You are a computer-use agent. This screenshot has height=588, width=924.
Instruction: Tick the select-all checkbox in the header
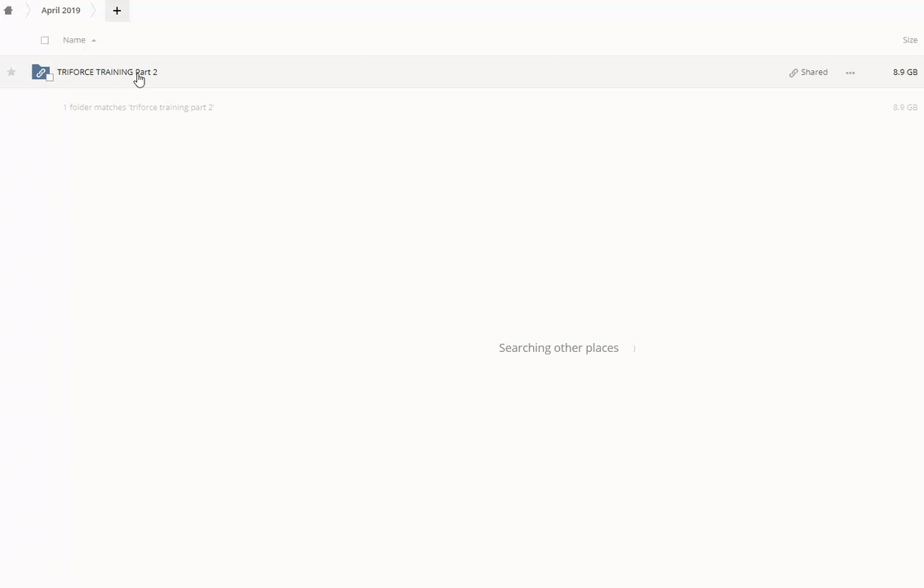tap(45, 40)
